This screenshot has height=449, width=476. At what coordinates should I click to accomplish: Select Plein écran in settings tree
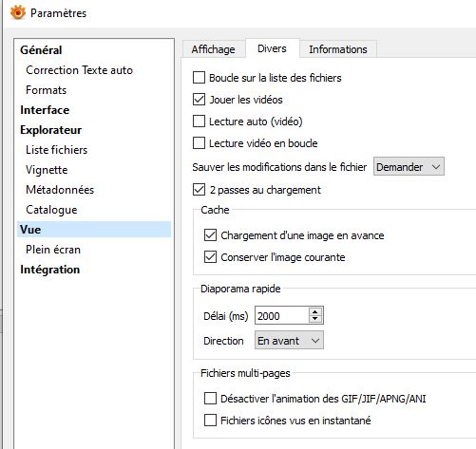(53, 250)
